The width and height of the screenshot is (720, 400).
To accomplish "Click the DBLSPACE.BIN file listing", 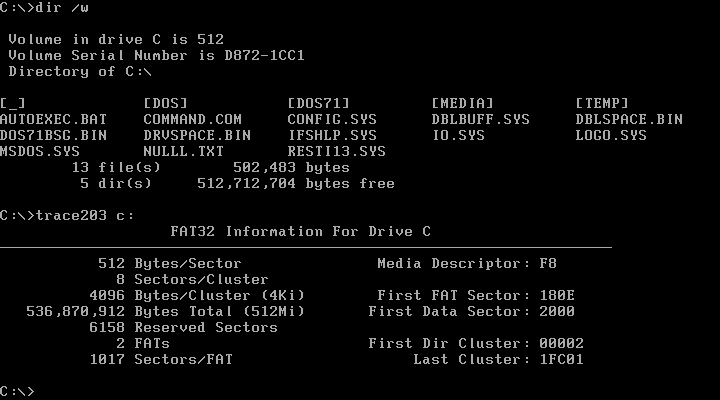I will (628, 119).
